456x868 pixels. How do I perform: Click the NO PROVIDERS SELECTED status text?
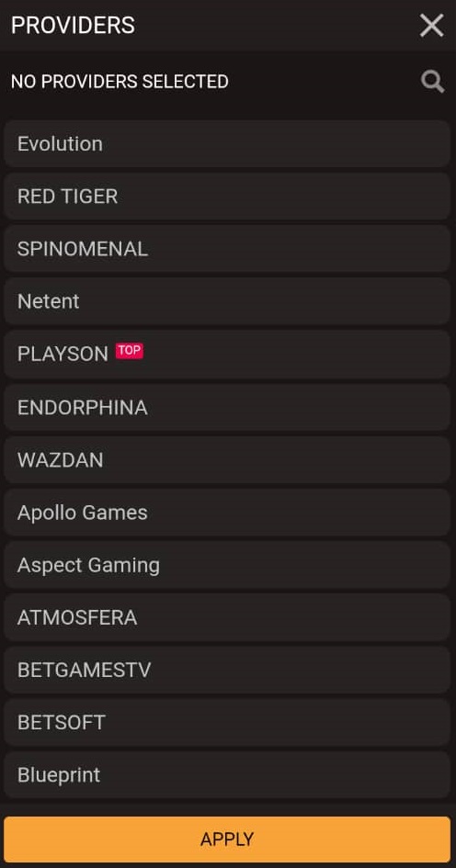[x=120, y=82]
